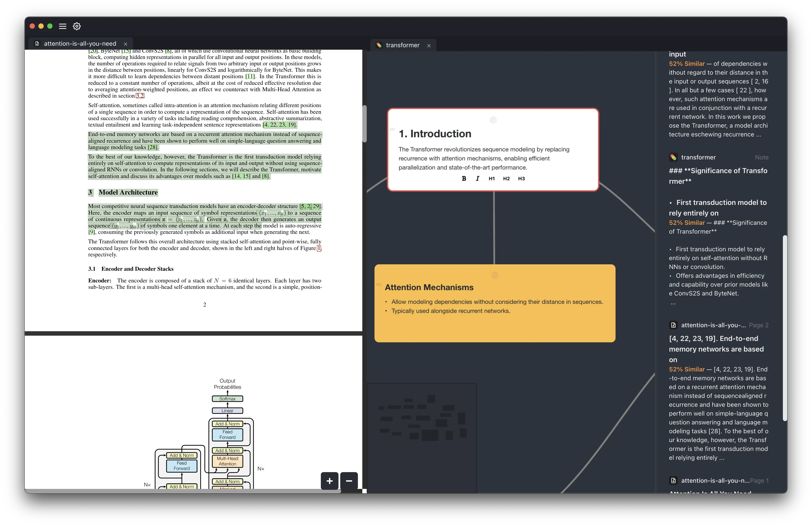Image resolution: width=812 pixels, height=526 pixels.
Task: Switch to the attention-is-all-you-need tab
Action: 80,44
